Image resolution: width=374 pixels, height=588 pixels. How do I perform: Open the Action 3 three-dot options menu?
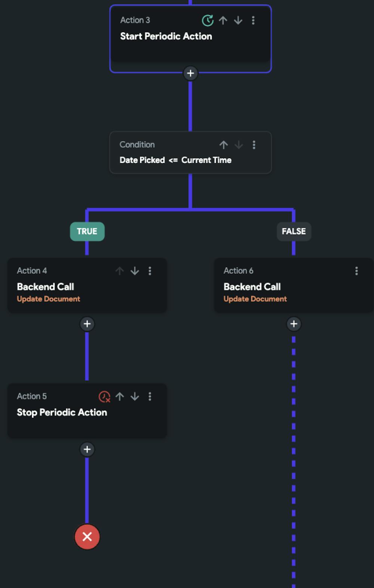(253, 21)
